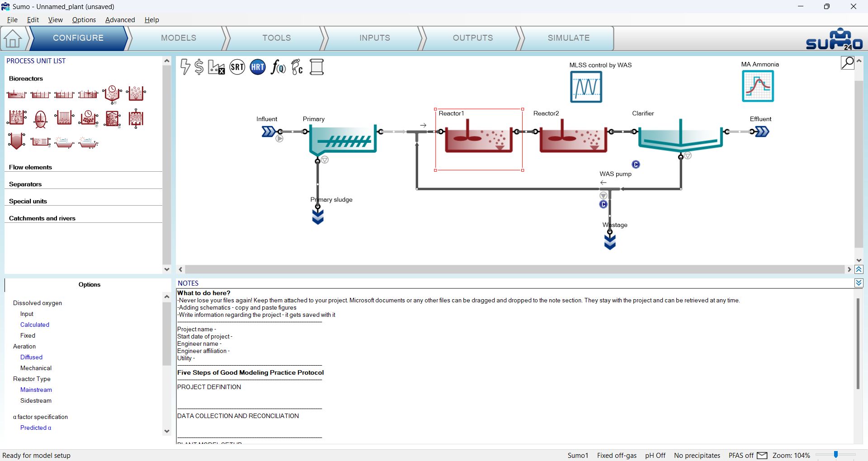Go to the INPUTS step
Screen dimensions: 868x461
375,38
